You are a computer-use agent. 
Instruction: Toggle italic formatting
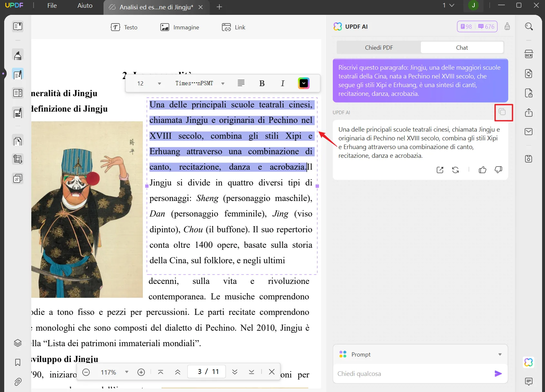(283, 84)
